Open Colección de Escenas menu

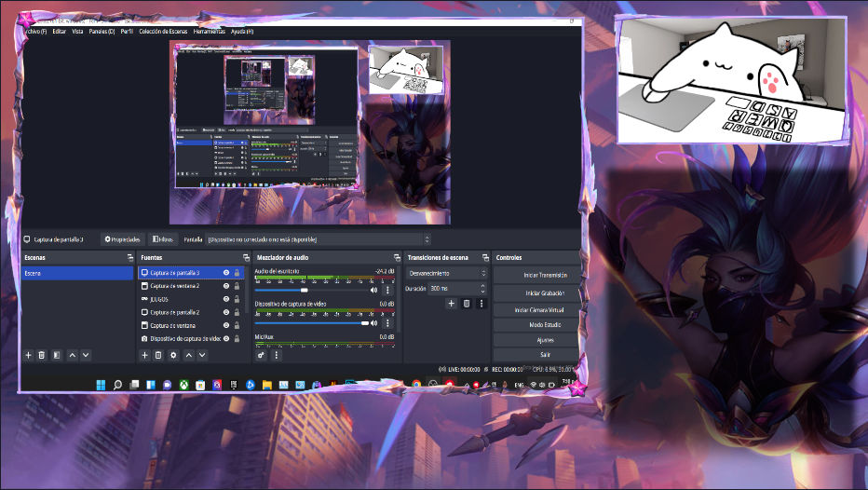tap(163, 32)
